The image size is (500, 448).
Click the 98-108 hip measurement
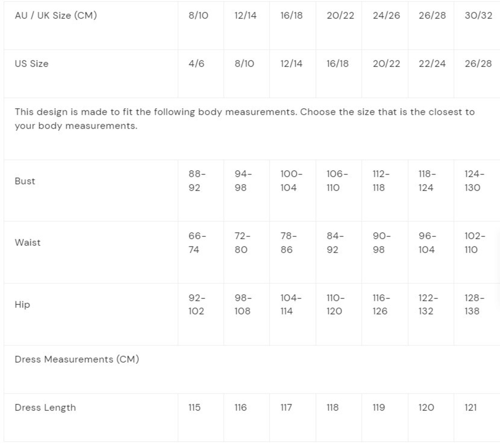pyautogui.click(x=243, y=304)
